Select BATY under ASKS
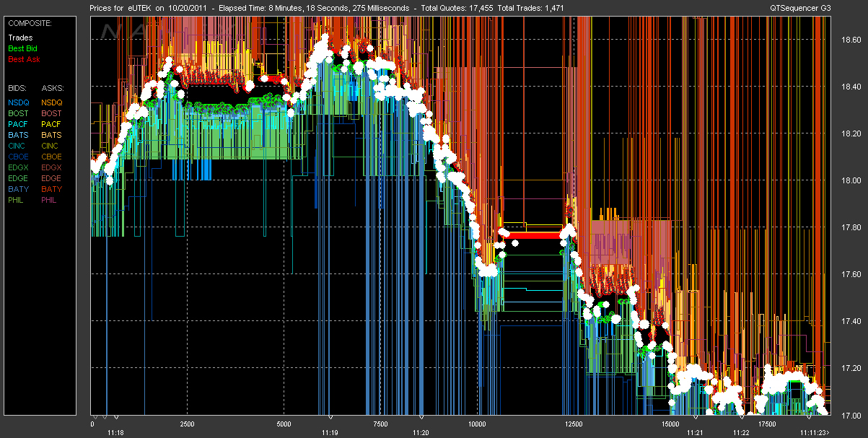 pos(52,189)
